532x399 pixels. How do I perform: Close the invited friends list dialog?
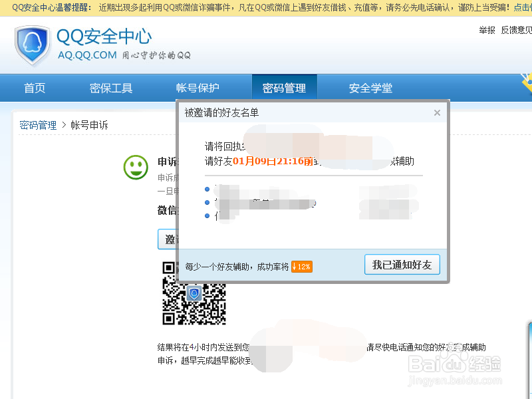437,112
